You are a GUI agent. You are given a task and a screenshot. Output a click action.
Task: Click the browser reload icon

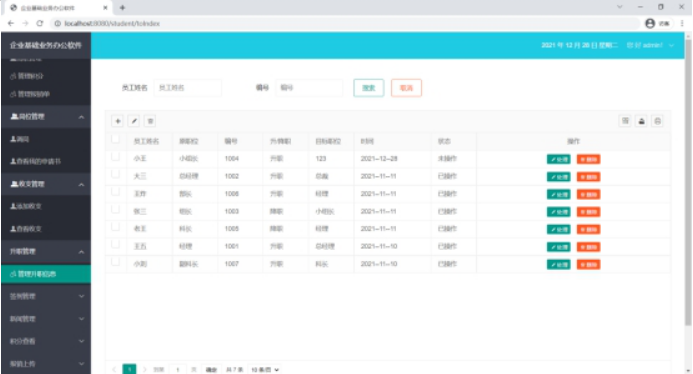coord(40,23)
